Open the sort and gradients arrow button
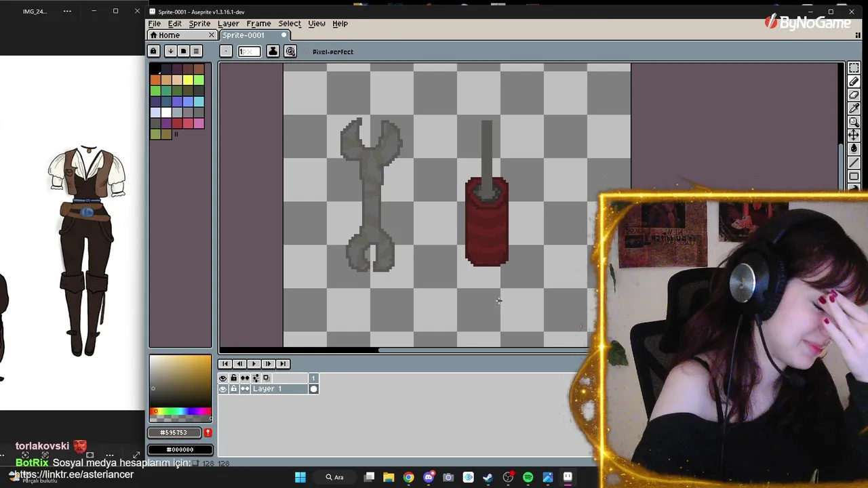 point(170,51)
